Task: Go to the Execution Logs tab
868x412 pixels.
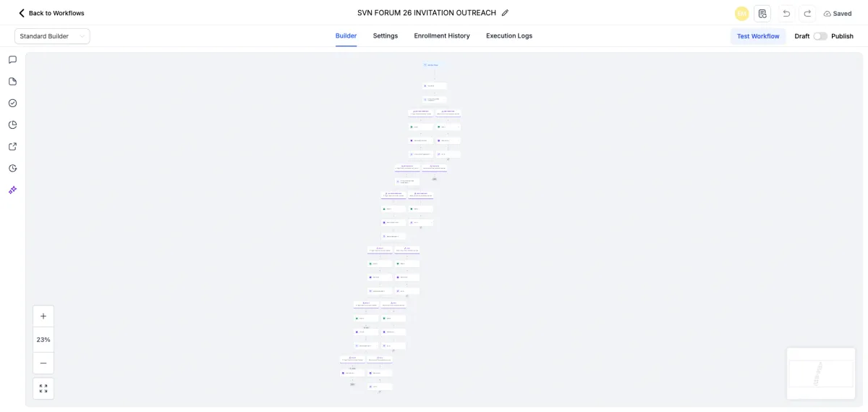Action: 509,35
